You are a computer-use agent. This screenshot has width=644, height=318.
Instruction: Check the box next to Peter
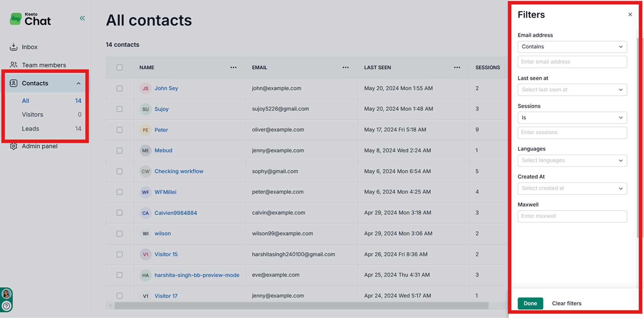(x=120, y=130)
